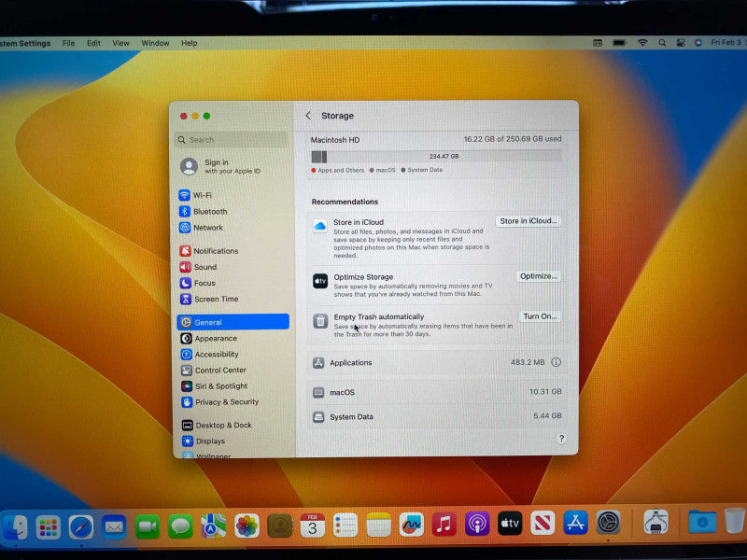Click the Optimize... button
The width and height of the screenshot is (747, 560).
click(x=539, y=276)
